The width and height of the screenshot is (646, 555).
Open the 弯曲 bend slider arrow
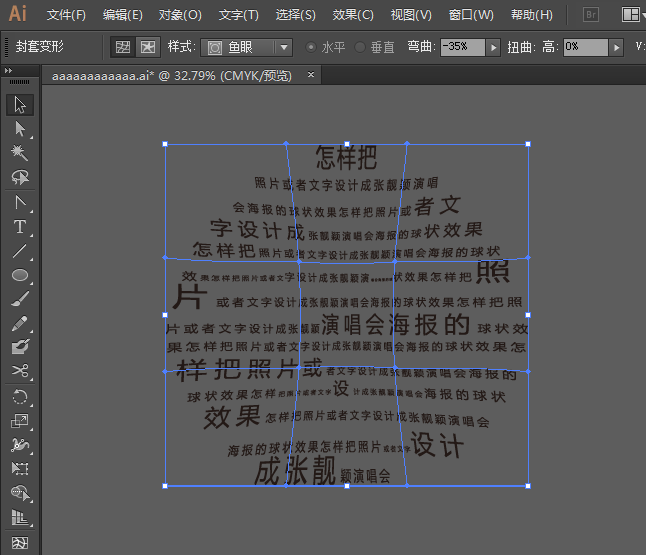493,47
